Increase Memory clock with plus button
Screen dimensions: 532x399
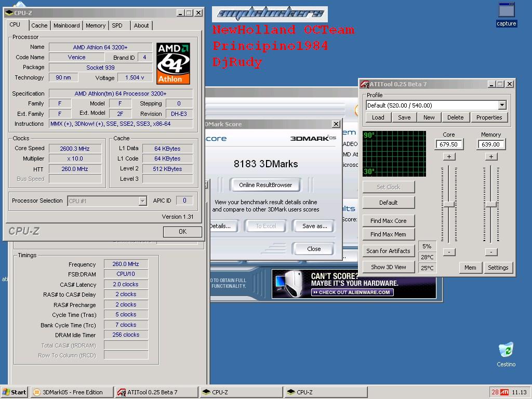(x=491, y=157)
